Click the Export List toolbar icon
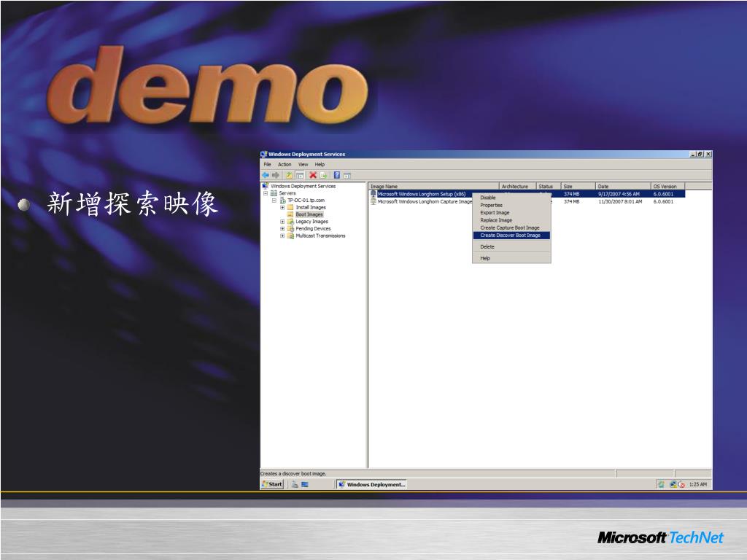Image resolution: width=747 pixels, height=560 pixels. [323, 175]
